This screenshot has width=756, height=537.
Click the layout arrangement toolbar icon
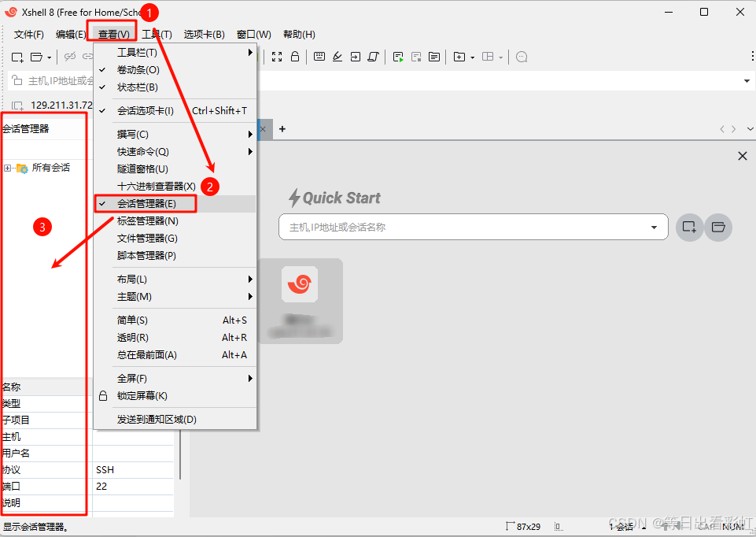(x=488, y=57)
